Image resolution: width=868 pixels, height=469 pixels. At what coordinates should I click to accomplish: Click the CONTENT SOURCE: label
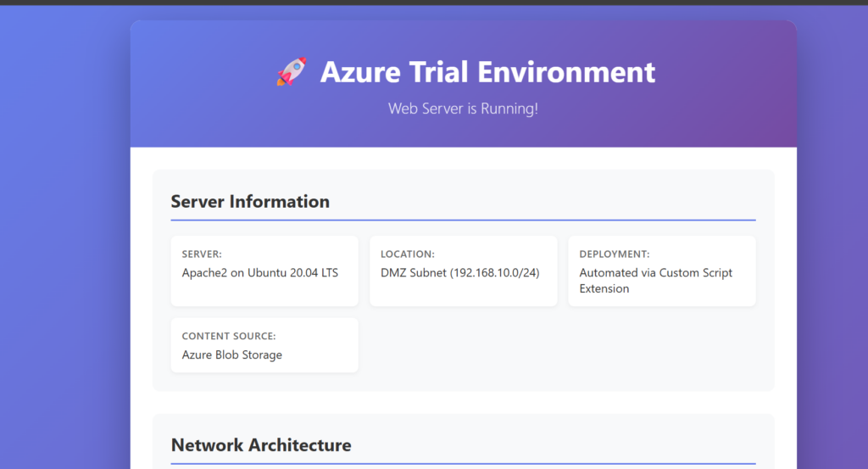point(229,336)
